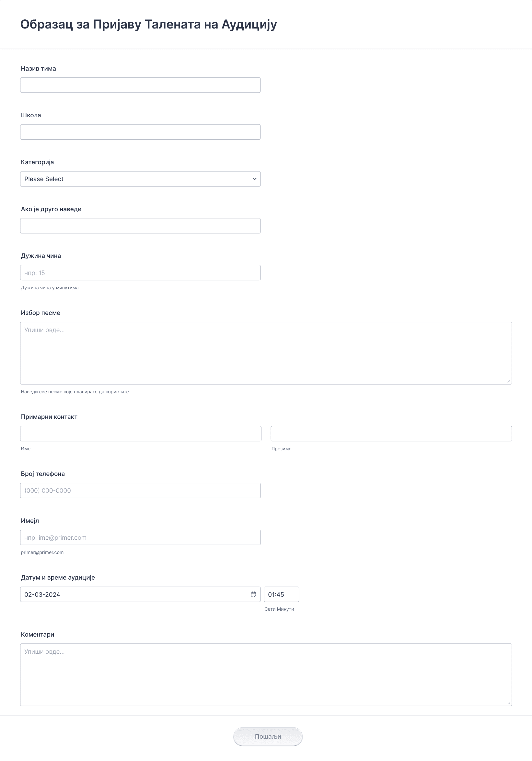
Task: Select the Please Select combo box
Action: click(x=140, y=179)
